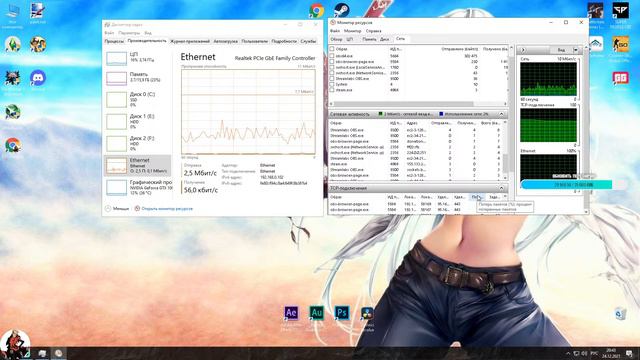Screen dimensions: 640x360
Task: Open the Discord desktop shortcut
Action: pos(38,78)
